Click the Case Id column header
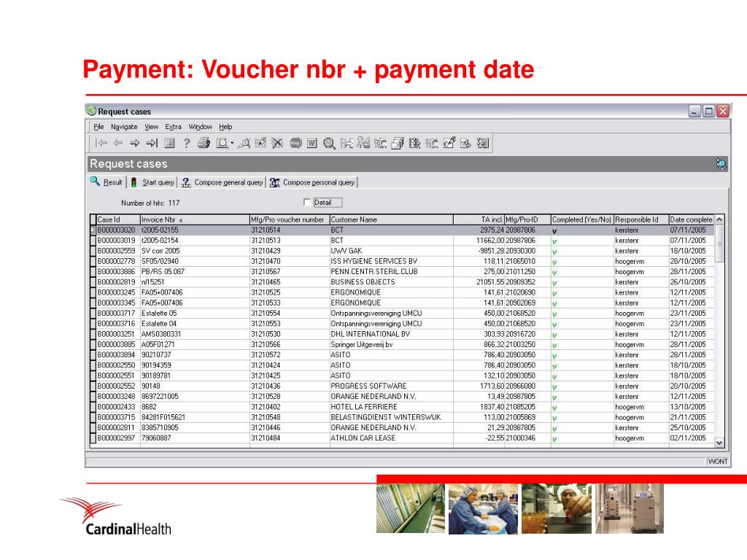Viewport: 747px width, 560px height. (x=117, y=219)
